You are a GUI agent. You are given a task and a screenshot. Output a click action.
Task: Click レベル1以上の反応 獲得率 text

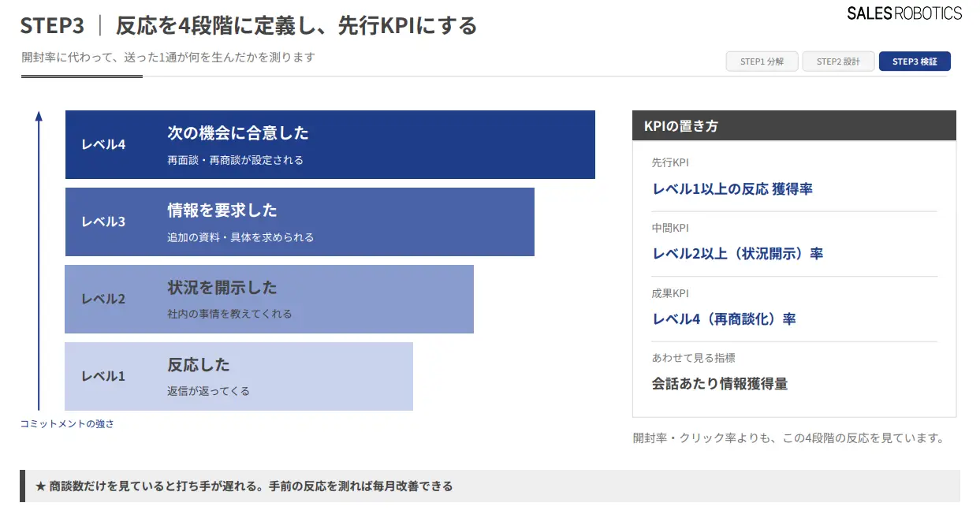coord(732,189)
